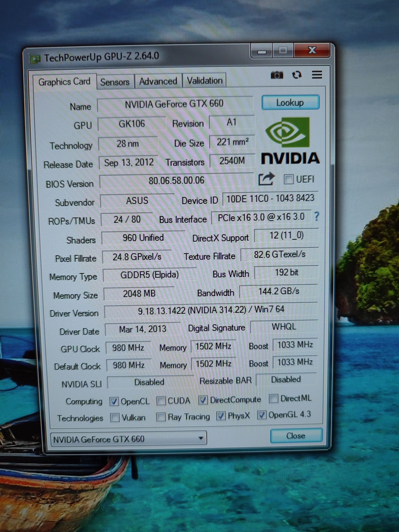
Task: Open the GPU selection dropdown
Action: (x=128, y=439)
